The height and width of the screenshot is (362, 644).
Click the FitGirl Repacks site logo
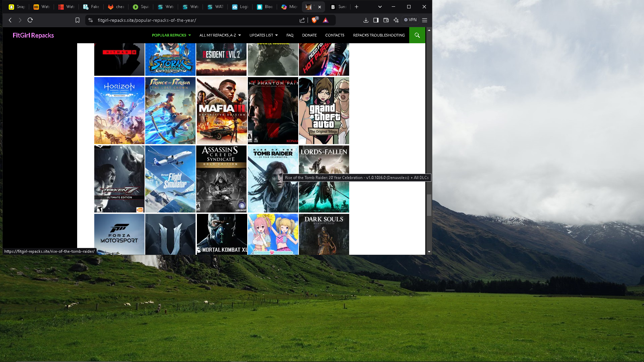point(33,35)
